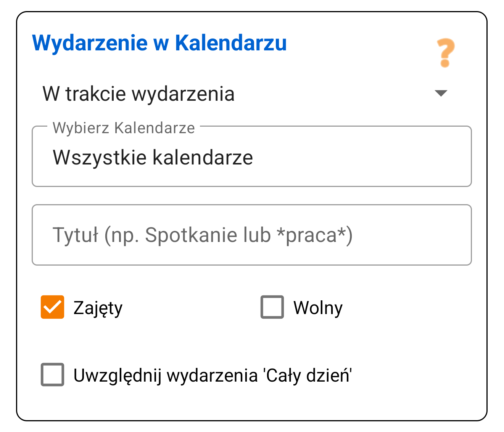Screen dimensions: 504x432
Task: Open the 'W trakcie wydarzenia' dropdown
Action: click(139, 93)
